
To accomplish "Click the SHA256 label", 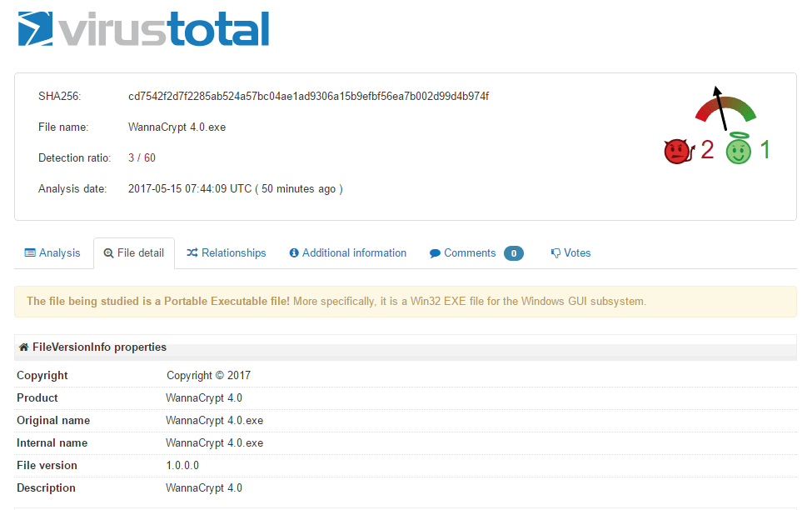I will (60, 97).
